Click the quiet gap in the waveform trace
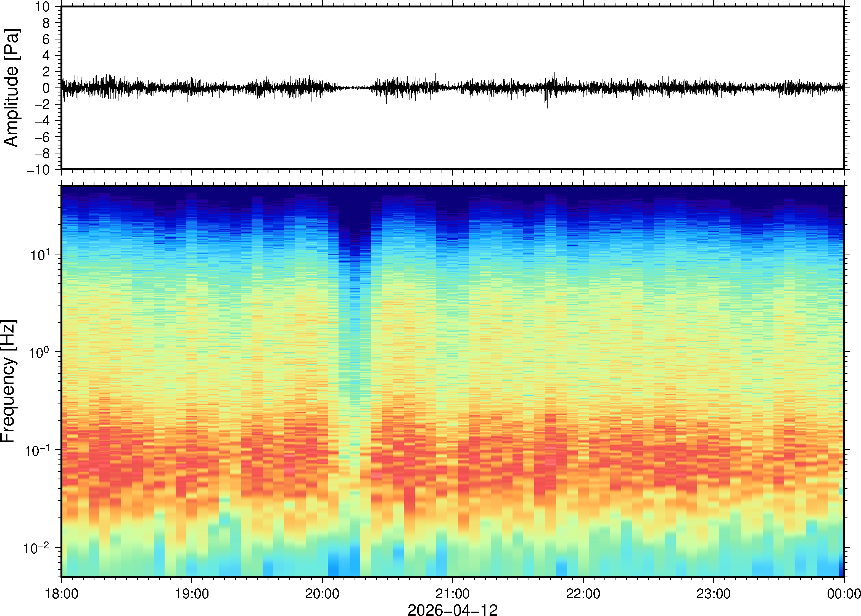 (356, 87)
